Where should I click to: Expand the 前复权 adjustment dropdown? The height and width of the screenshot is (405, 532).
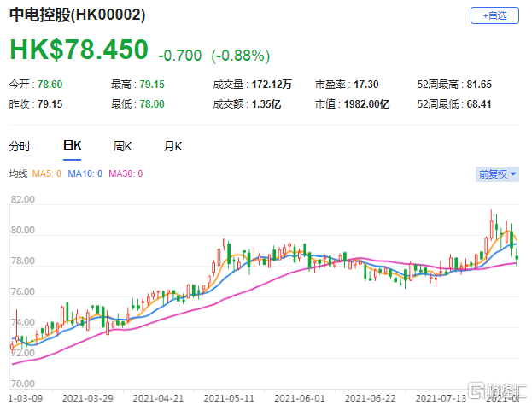click(496, 174)
